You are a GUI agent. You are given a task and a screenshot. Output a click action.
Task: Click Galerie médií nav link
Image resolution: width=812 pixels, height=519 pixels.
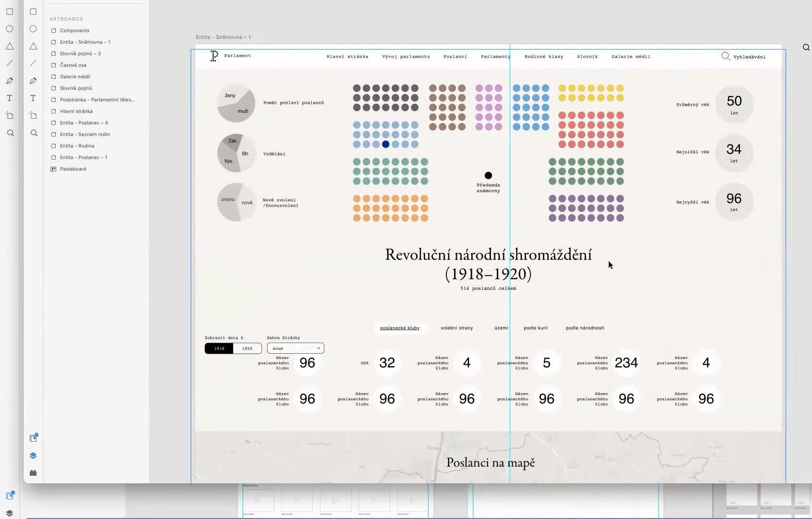coord(631,57)
